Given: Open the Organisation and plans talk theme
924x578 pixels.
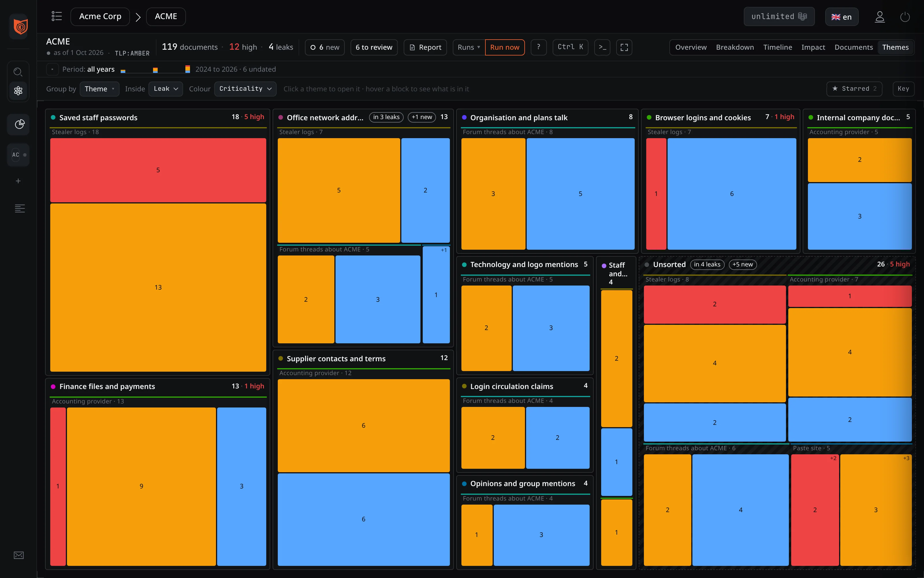Looking at the screenshot, I should coord(519,117).
